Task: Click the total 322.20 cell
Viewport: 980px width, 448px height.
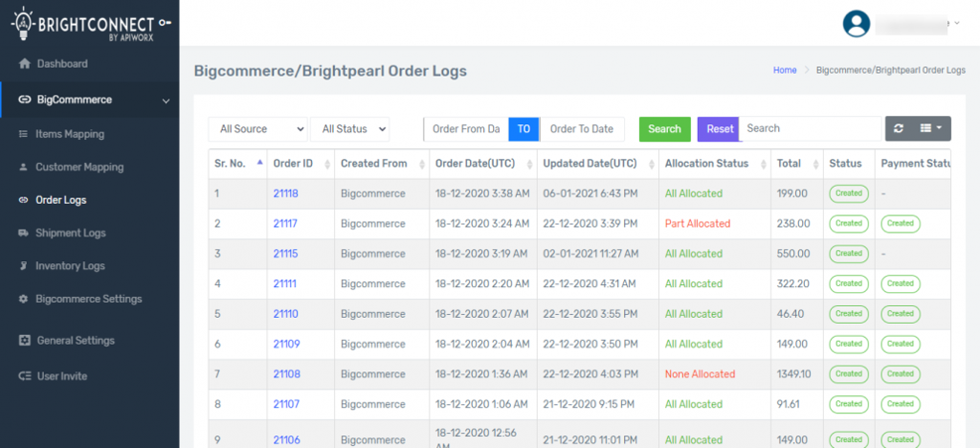Action: point(793,283)
